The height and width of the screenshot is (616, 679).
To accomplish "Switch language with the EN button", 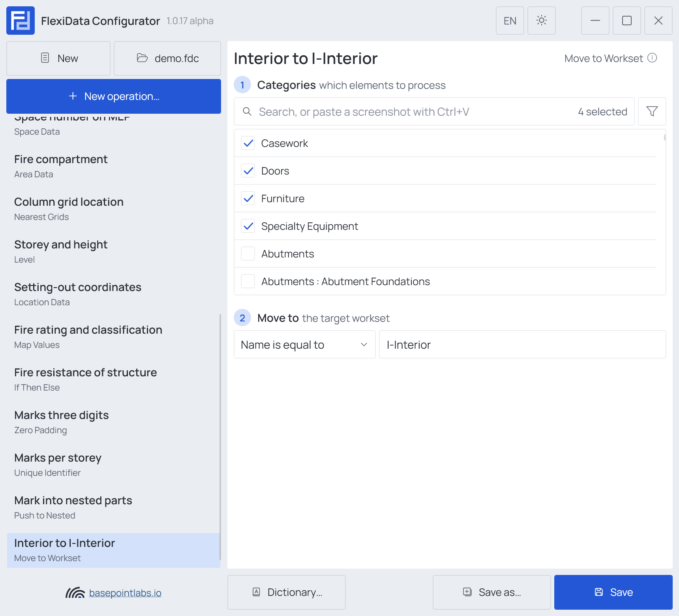I will [x=510, y=21].
